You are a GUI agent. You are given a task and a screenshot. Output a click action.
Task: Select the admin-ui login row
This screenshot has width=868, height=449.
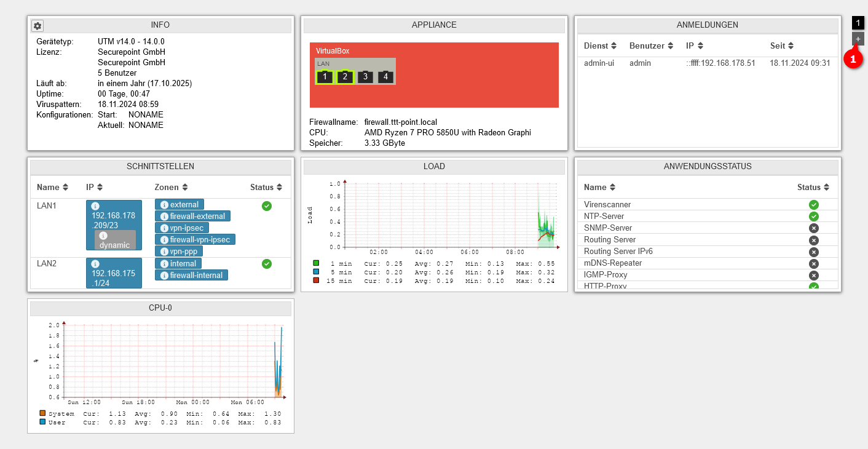click(x=707, y=63)
